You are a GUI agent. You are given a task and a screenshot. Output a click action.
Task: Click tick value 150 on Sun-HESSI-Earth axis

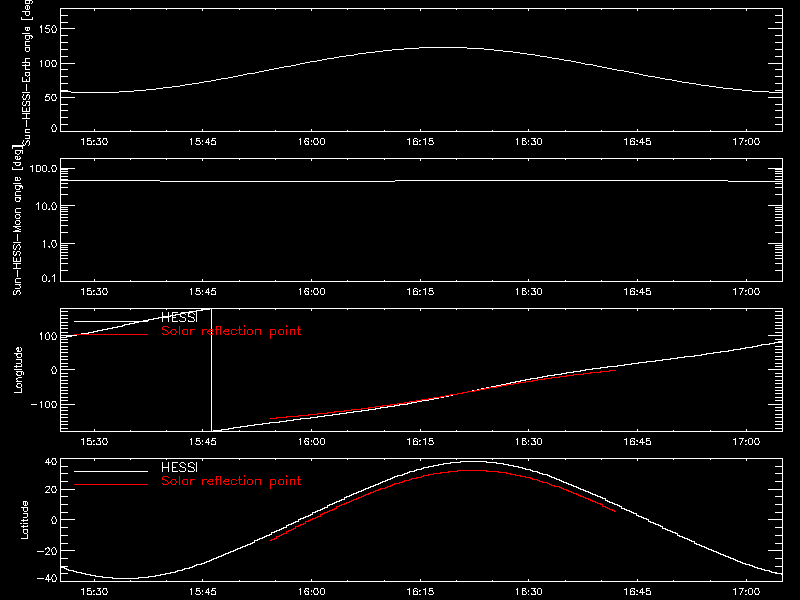[x=48, y=29]
